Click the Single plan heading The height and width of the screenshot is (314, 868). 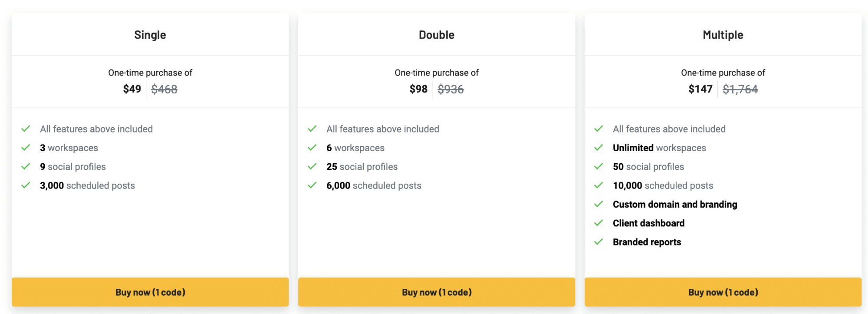tap(150, 35)
